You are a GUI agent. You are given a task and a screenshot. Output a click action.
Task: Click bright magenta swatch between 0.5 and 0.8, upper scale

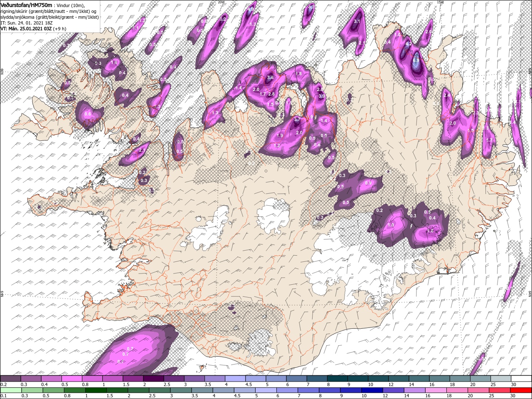(71, 379)
